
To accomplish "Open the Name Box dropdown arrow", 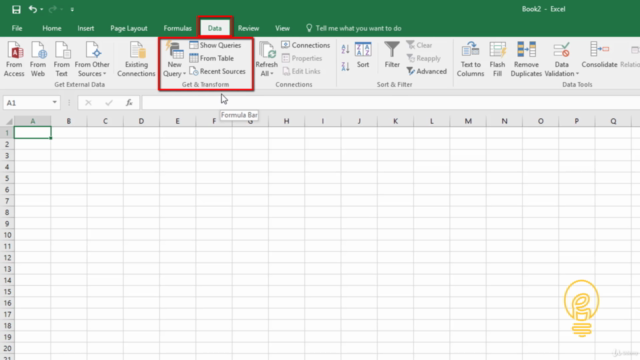I will pos(55,102).
